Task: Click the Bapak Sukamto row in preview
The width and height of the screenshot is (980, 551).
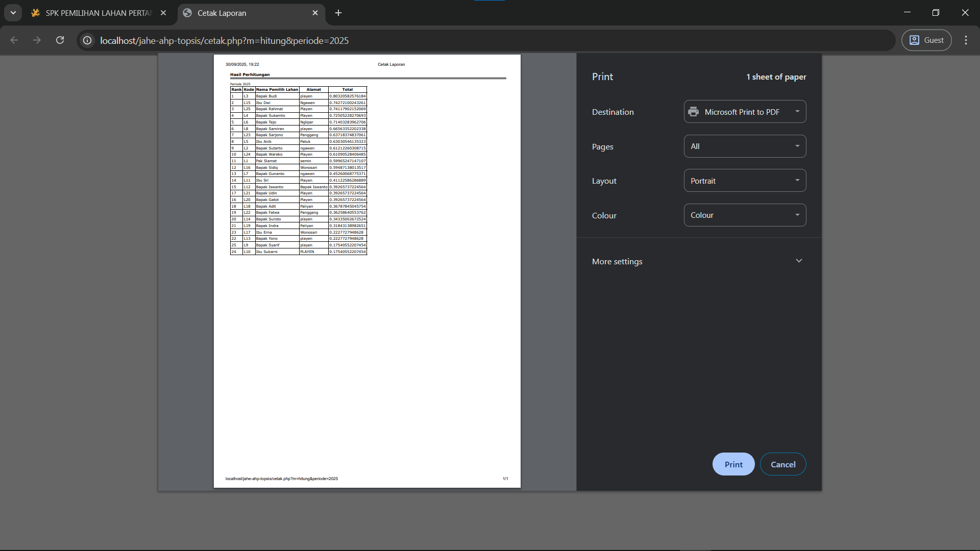Action: (299, 115)
